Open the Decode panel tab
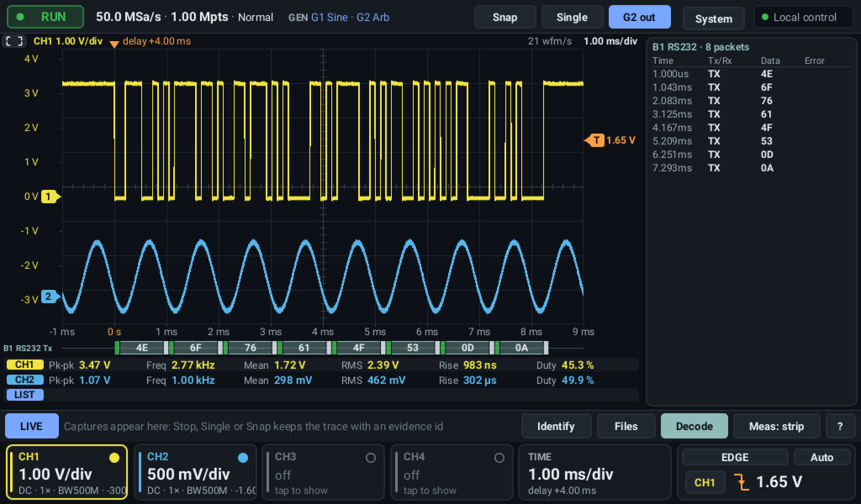 694,426
